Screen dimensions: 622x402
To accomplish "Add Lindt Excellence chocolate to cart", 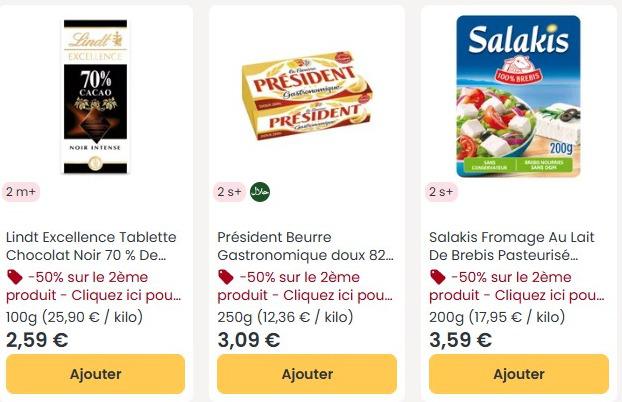I will tap(96, 374).
